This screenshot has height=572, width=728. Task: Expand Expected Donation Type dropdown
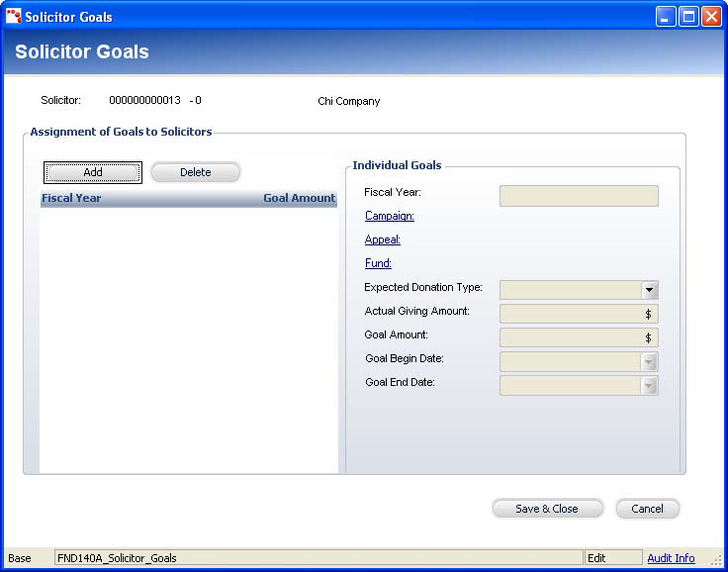649,290
